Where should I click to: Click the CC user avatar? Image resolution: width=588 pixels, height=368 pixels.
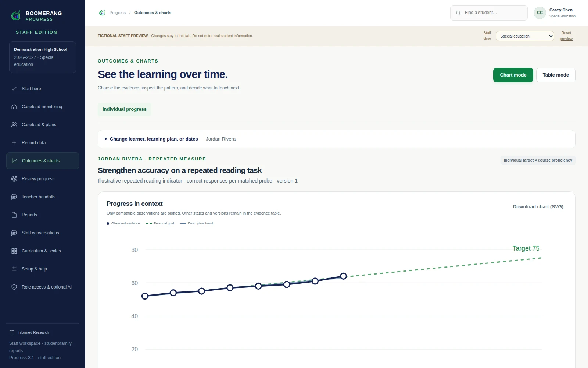tap(539, 13)
